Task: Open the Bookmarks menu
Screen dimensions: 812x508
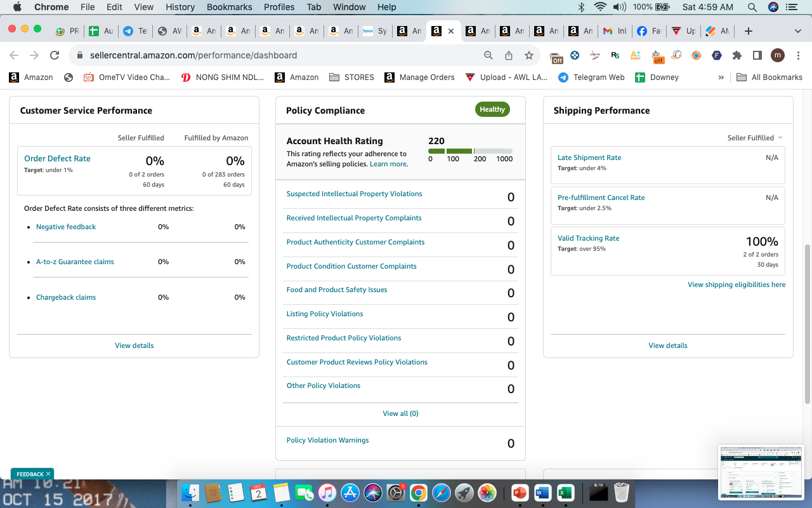Action: [x=229, y=7]
